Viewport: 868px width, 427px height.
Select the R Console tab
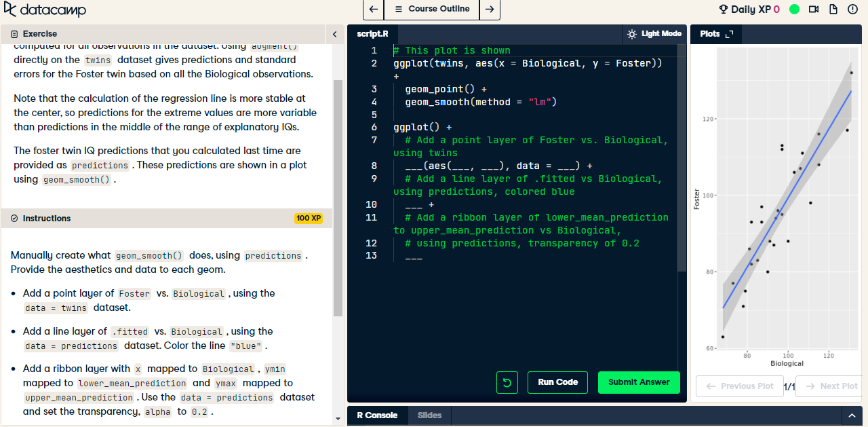[377, 415]
